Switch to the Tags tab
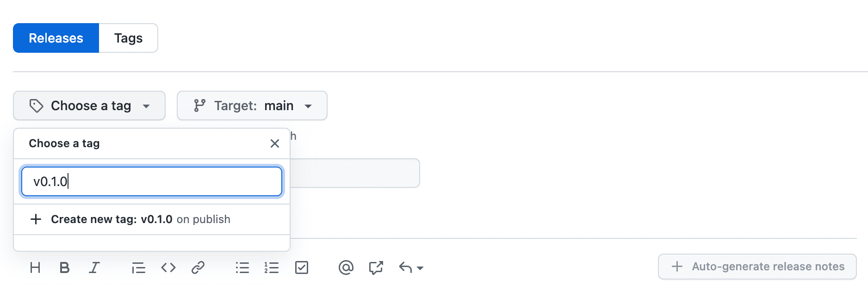 click(x=128, y=38)
